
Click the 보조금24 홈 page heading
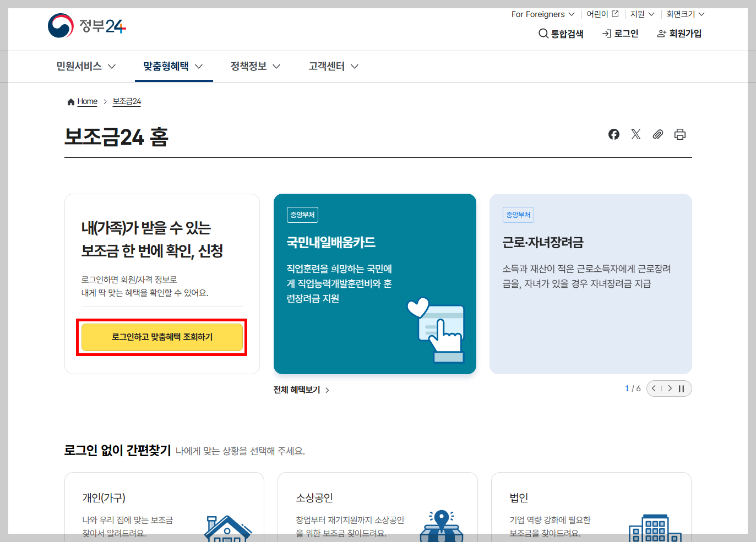[116, 136]
